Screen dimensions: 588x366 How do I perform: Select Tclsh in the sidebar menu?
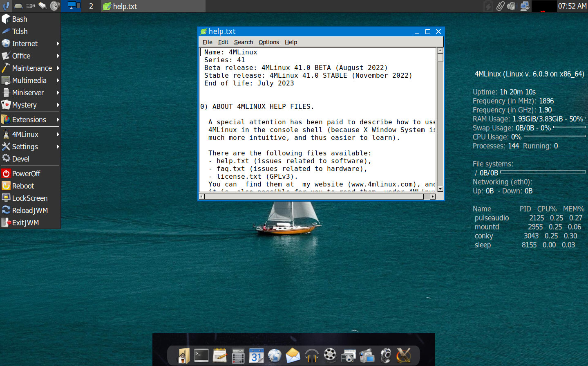coord(19,31)
